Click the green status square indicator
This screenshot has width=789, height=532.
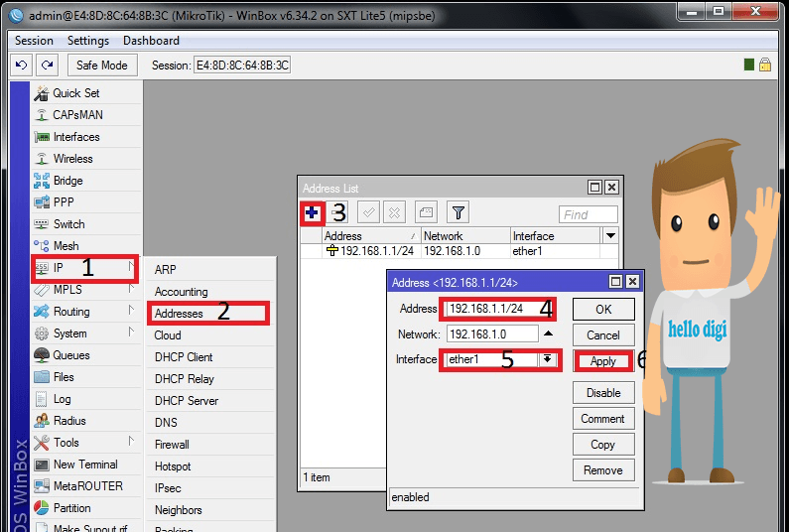point(748,65)
